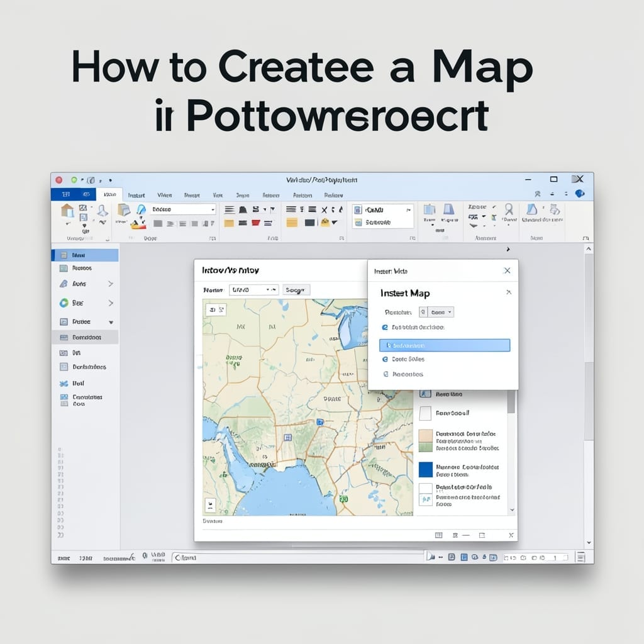Select the grey highlighted 'Bomddoor' sidebar item

[x=85, y=337]
